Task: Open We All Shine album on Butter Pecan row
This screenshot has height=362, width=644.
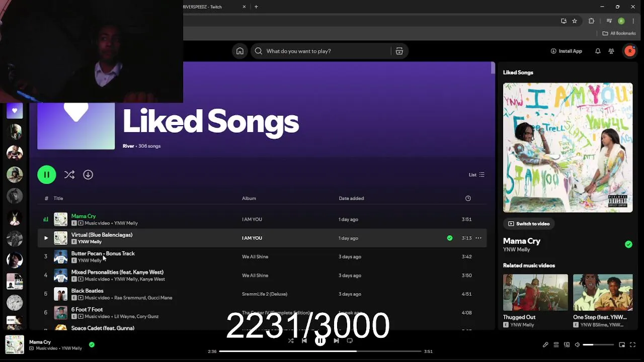Action: pos(255,256)
